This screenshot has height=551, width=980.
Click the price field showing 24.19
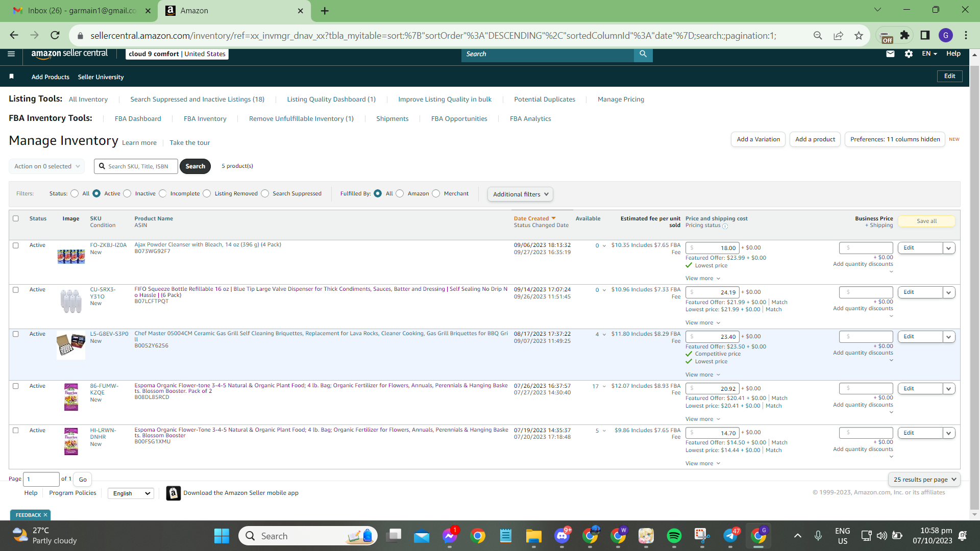pos(713,292)
